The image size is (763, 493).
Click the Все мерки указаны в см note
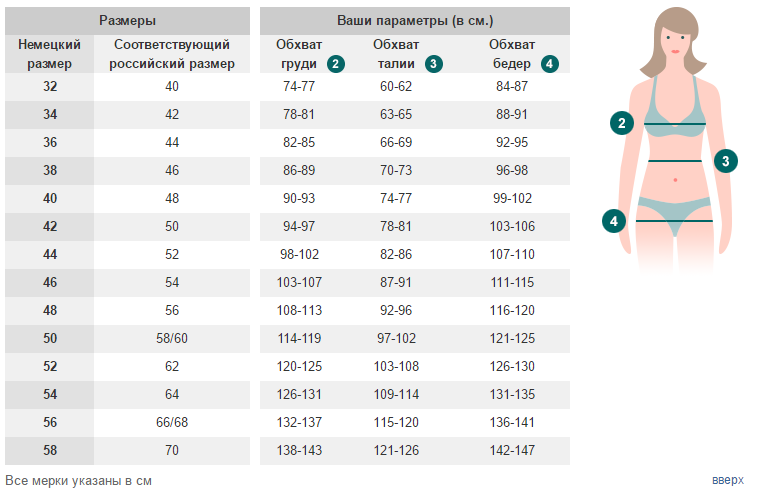click(78, 481)
